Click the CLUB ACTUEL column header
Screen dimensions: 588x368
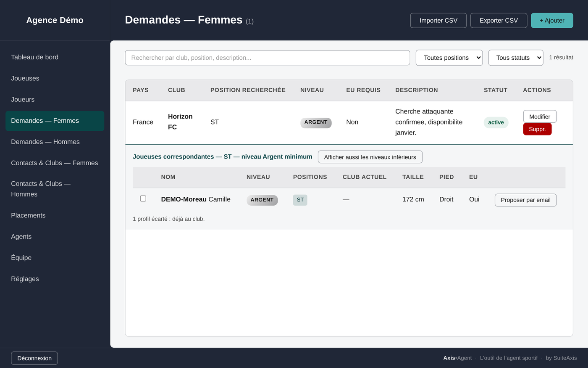pos(365,177)
